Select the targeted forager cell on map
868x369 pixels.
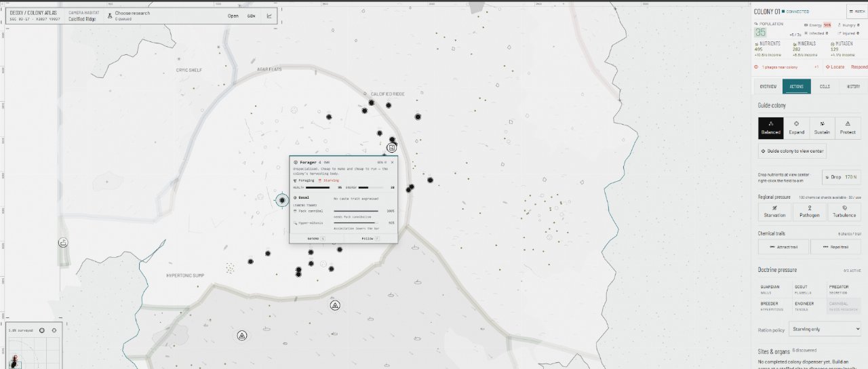[282, 199]
